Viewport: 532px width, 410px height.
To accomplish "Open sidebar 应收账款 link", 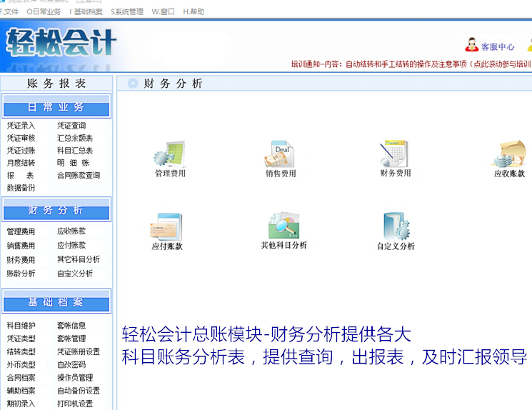I will coord(71,231).
